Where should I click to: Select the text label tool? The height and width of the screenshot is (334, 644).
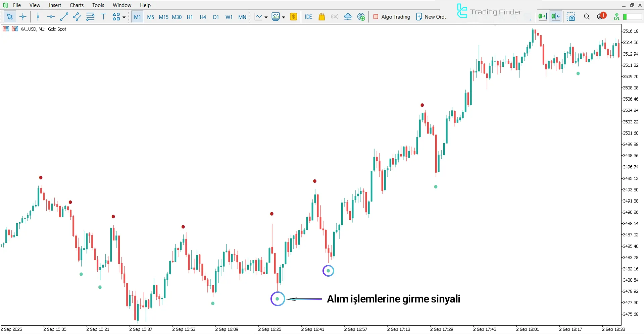tap(103, 17)
